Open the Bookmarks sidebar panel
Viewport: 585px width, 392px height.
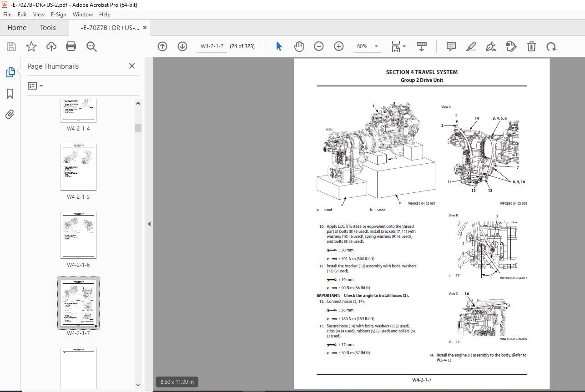click(10, 94)
